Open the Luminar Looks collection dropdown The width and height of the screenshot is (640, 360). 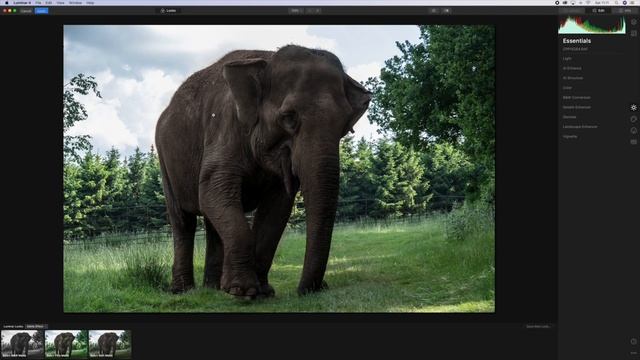pyautogui.click(x=36, y=327)
